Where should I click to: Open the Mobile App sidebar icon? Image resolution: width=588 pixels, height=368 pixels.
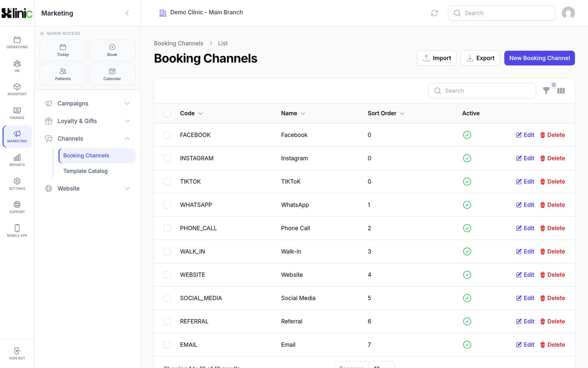(17, 231)
